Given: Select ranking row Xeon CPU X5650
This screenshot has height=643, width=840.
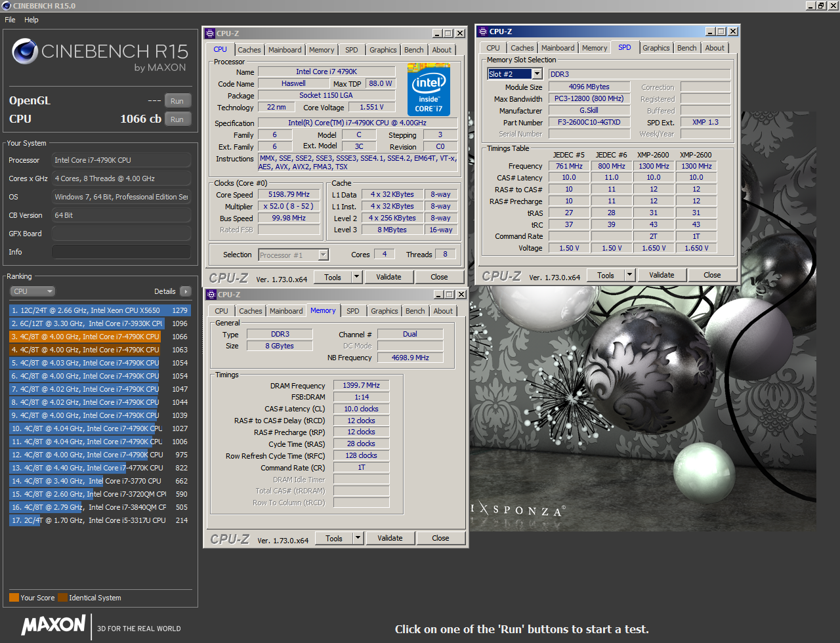Looking at the screenshot, I should tap(99, 310).
